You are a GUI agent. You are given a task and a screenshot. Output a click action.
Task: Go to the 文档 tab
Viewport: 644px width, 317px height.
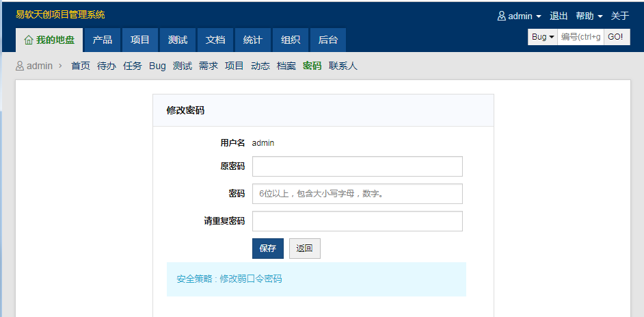click(215, 40)
